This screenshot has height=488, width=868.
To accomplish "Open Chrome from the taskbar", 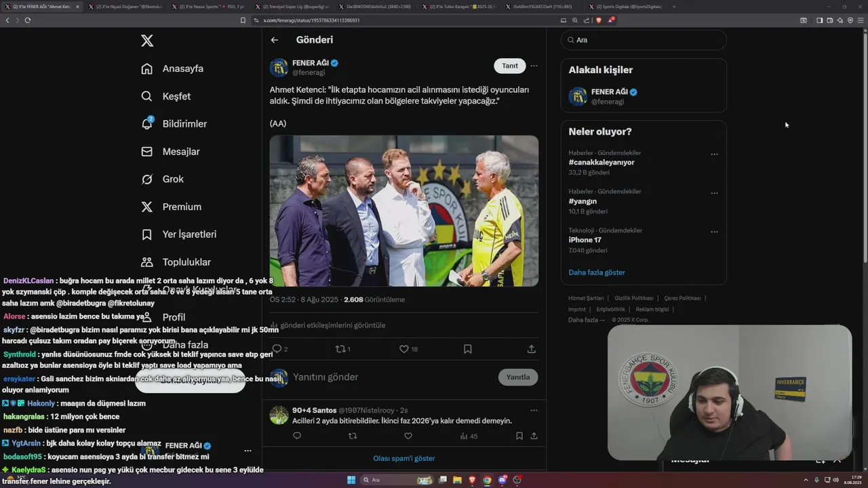I will [487, 480].
